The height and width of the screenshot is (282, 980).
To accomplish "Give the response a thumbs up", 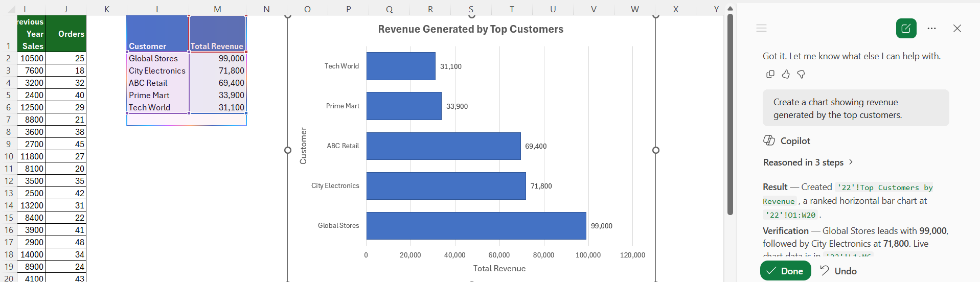I will pyautogui.click(x=786, y=74).
